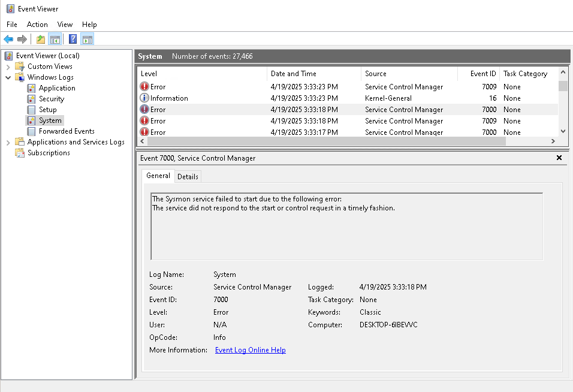Sort events by the Level column header
This screenshot has height=392, width=573.
(x=202, y=74)
